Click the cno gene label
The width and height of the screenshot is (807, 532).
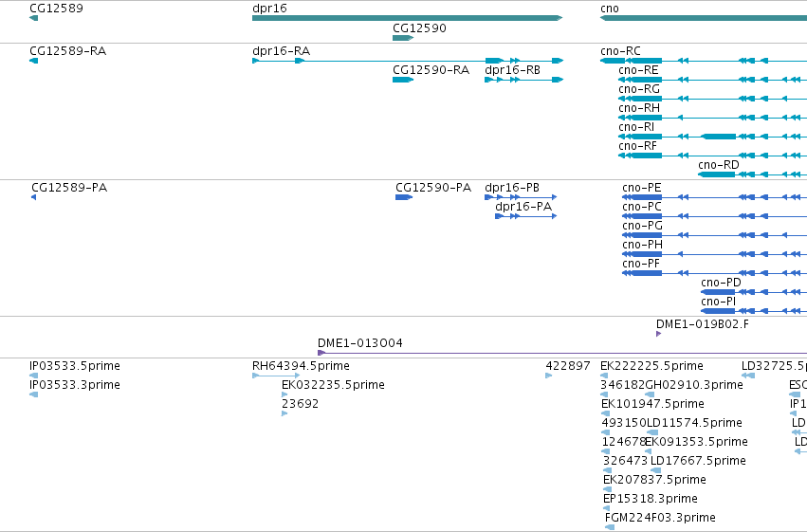(x=610, y=9)
